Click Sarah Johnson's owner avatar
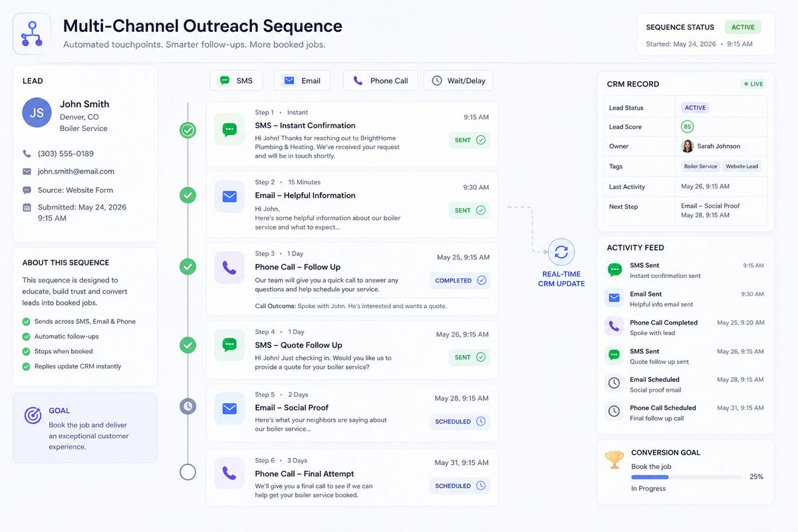798x532 pixels. (688, 146)
